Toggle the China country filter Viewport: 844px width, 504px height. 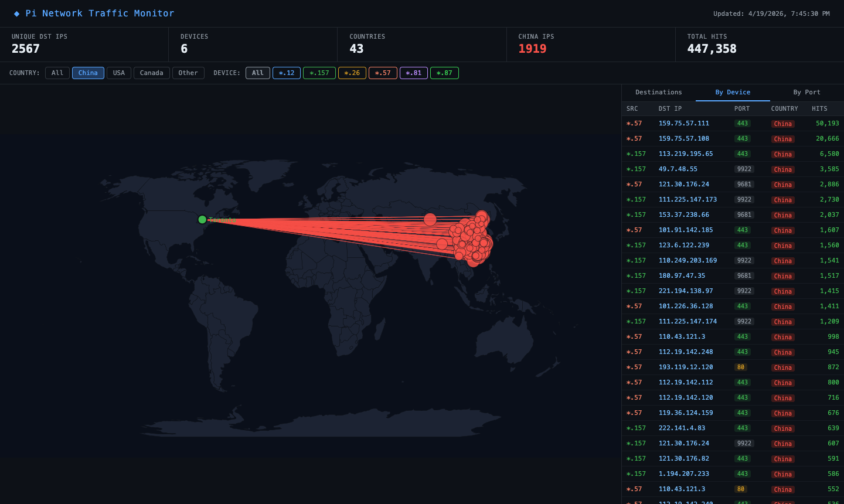tap(88, 73)
